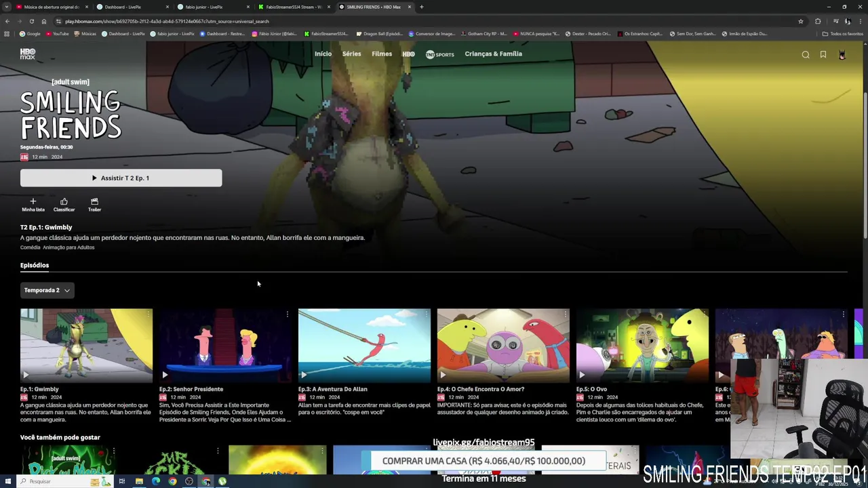Open the HBO Max search icon

(x=806, y=55)
